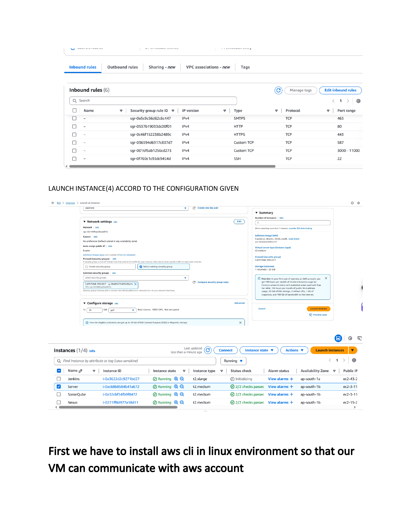
Task: Click the Manage tags button
Action: [x=301, y=90]
